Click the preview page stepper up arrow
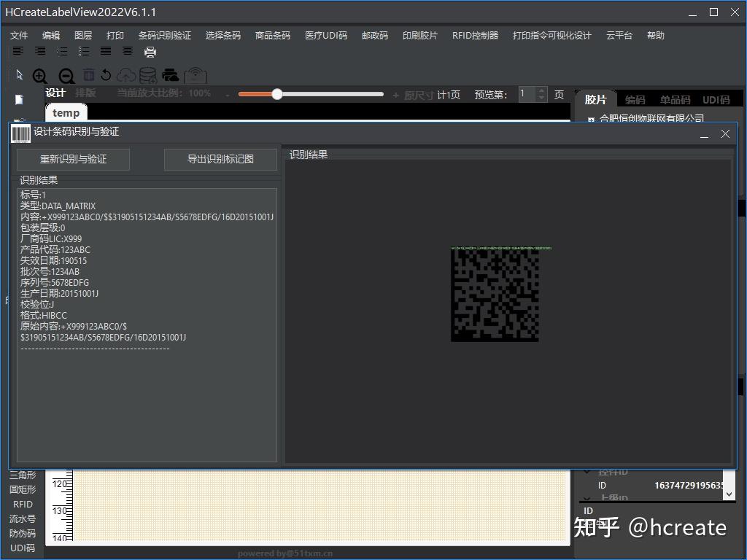Image resolution: width=747 pixels, height=560 pixels. (541, 90)
